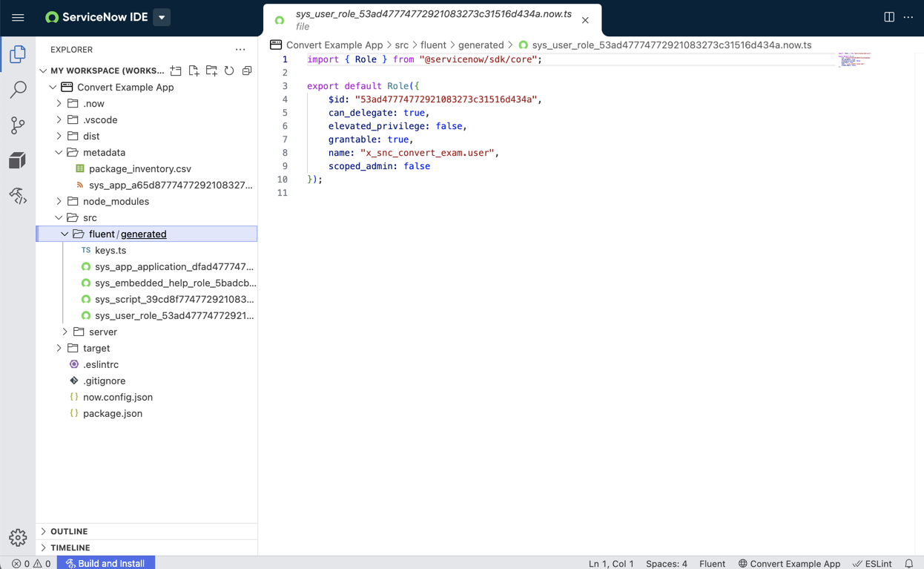Open the hamburger main menu
This screenshot has width=924, height=569.
[18, 17]
